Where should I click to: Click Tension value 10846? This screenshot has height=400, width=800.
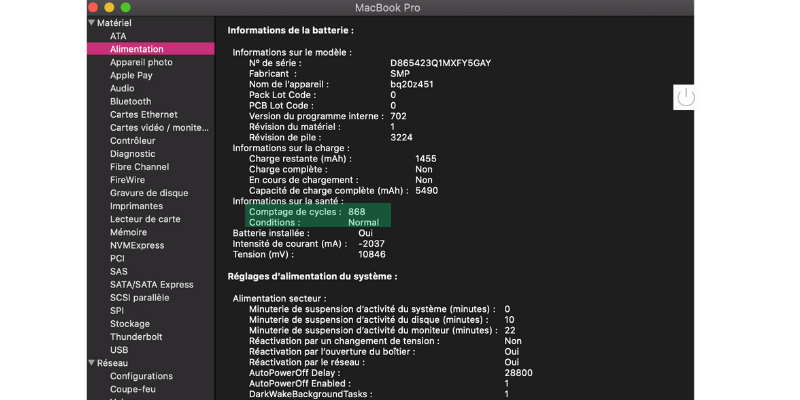point(372,254)
